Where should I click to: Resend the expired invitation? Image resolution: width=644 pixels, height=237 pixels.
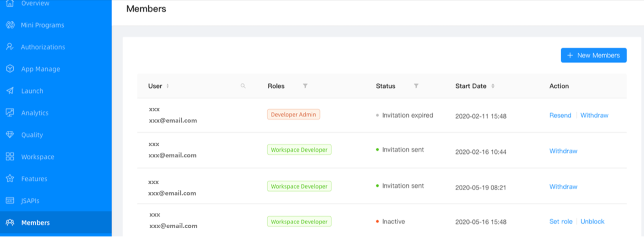click(x=560, y=115)
